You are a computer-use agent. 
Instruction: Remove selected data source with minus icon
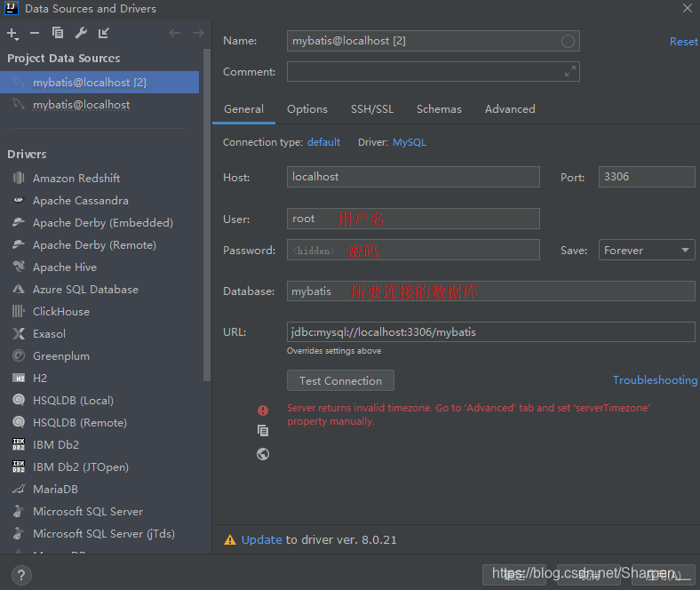click(x=35, y=33)
